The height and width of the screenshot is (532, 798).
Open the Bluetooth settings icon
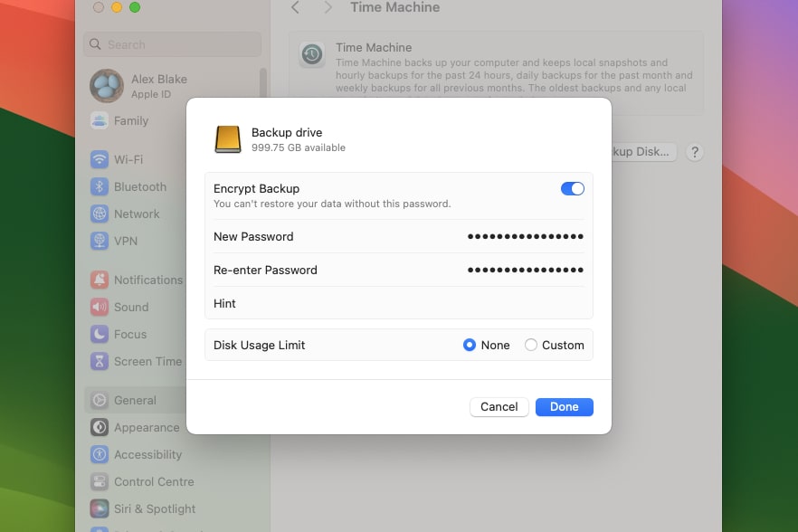[x=100, y=187]
